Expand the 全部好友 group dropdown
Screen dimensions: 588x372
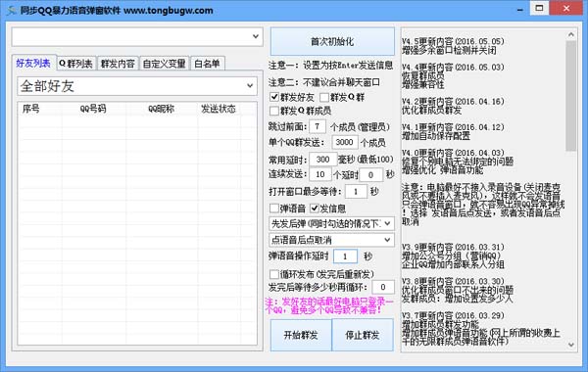(137, 86)
